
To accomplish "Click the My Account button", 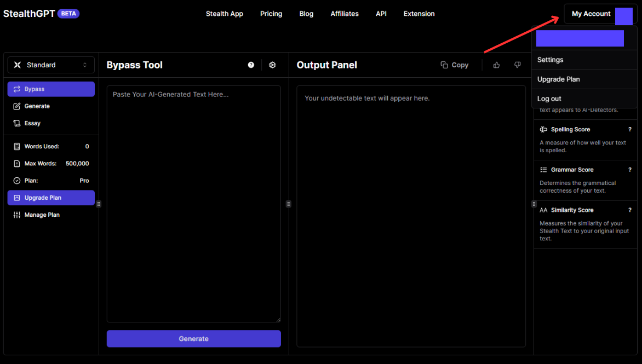I will (x=600, y=14).
